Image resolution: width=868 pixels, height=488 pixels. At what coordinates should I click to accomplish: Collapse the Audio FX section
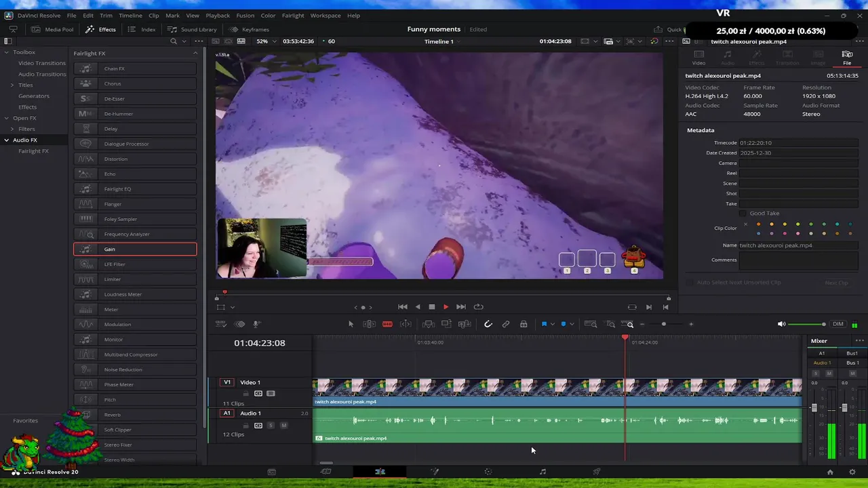pos(7,140)
